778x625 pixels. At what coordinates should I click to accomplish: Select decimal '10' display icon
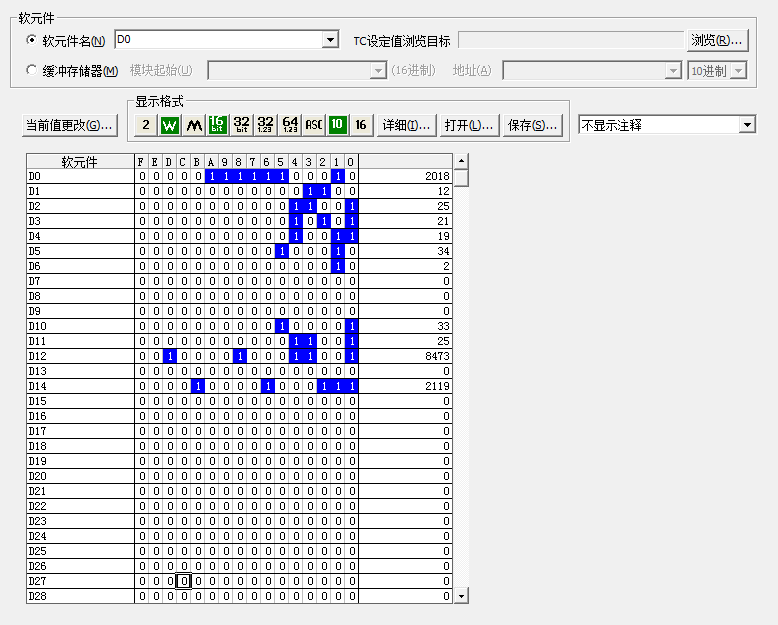(338, 125)
